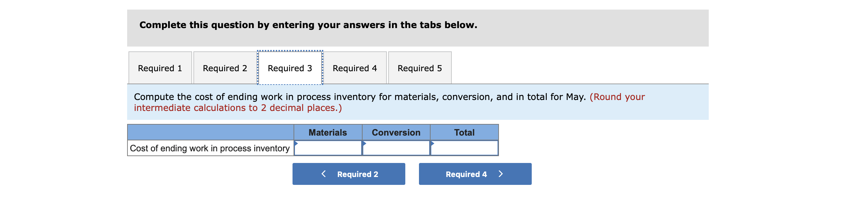The image size is (868, 202).
Task: Click the Required 2 navigation button
Action: (349, 174)
